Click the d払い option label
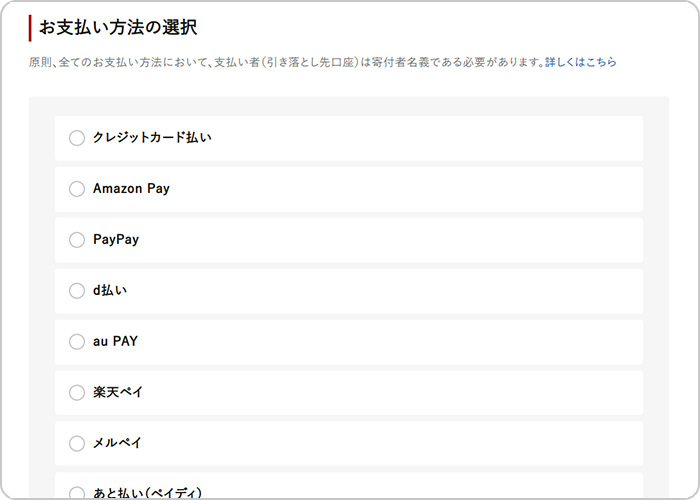700x500 pixels. pos(110,291)
